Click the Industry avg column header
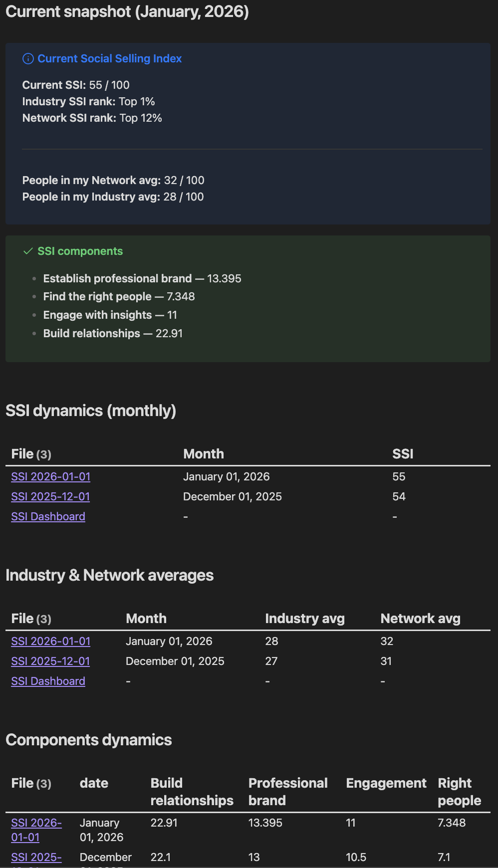The height and width of the screenshot is (868, 498). (x=304, y=619)
